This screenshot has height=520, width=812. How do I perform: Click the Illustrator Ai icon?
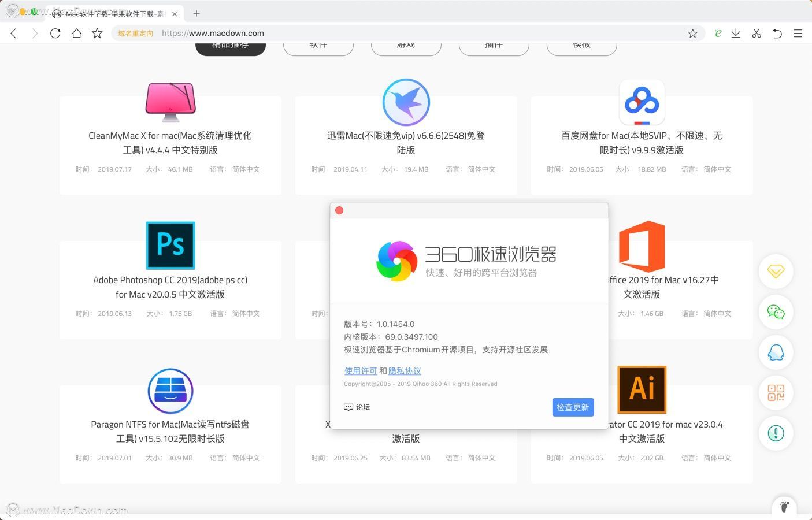click(642, 389)
